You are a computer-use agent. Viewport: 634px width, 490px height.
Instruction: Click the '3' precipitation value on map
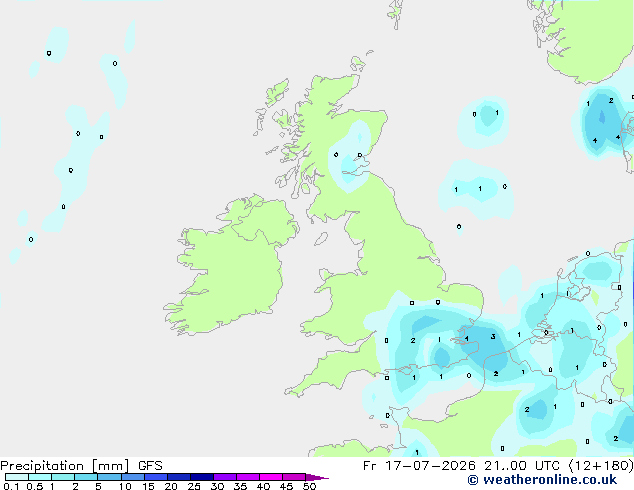click(493, 336)
